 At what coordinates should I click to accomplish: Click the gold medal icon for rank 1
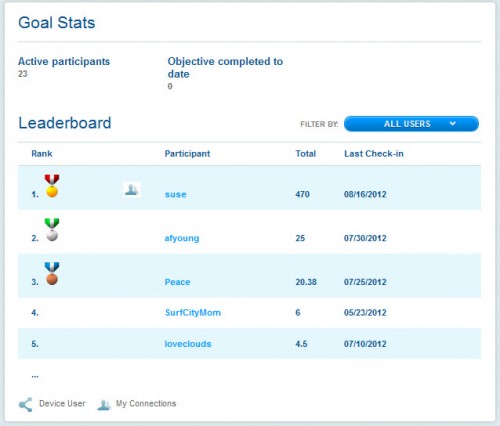tap(52, 186)
